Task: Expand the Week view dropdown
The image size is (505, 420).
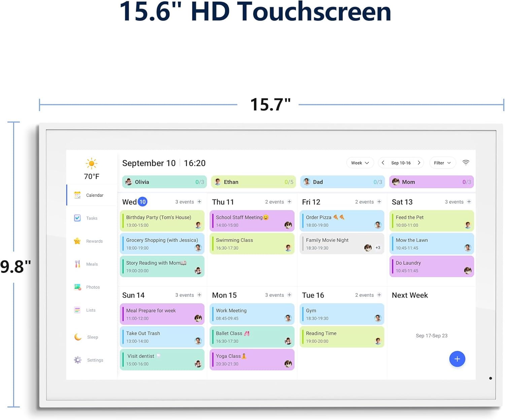Action: 360,163
